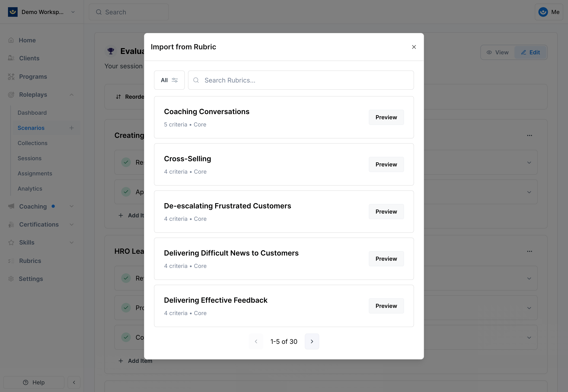The width and height of the screenshot is (568, 392).
Task: Add a new scenario with plus icon
Action: pos(72,128)
